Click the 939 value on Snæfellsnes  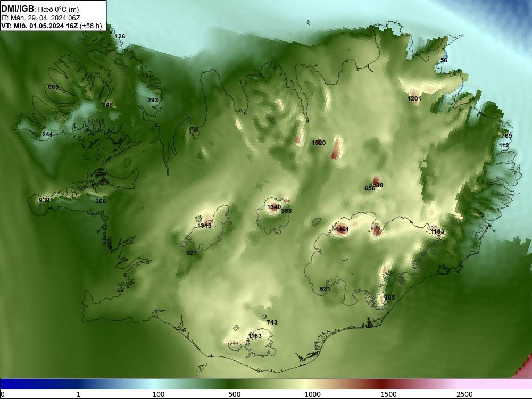coord(44,200)
